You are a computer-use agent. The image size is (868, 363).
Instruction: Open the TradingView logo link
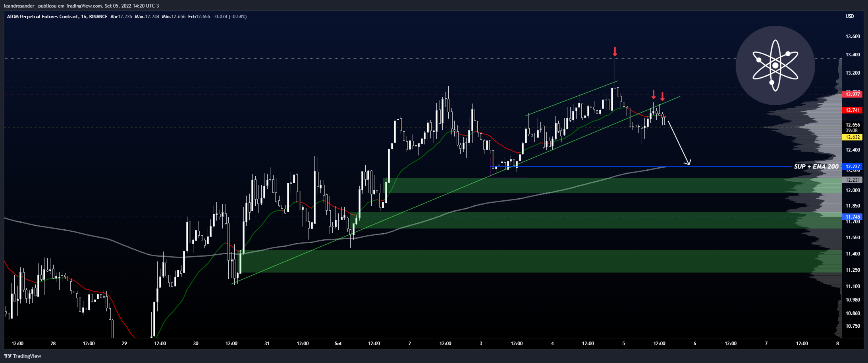[23, 356]
